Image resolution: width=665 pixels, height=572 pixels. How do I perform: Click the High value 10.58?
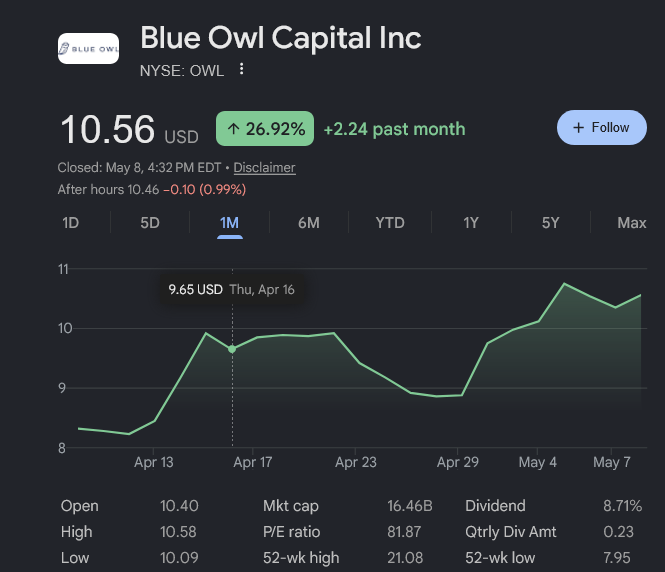click(178, 532)
